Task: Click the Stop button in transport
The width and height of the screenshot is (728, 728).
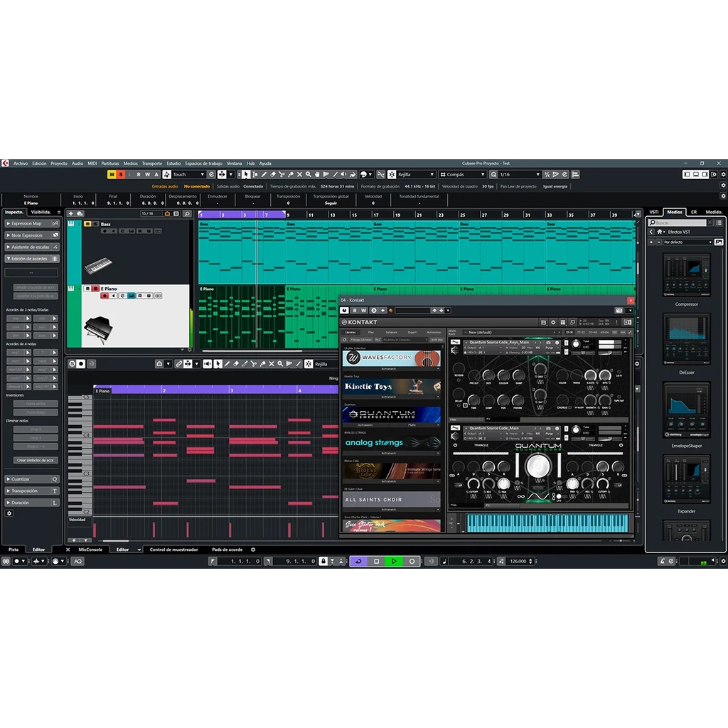Action: tap(377, 562)
